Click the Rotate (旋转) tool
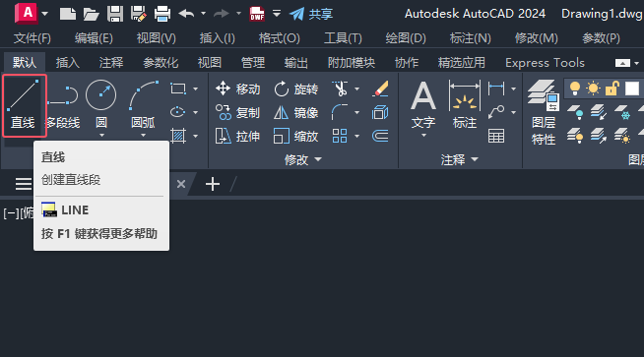644x357 pixels. (x=295, y=89)
